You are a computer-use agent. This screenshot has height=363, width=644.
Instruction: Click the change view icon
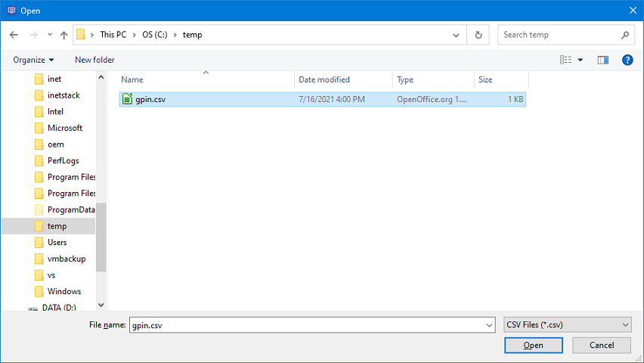tap(565, 60)
